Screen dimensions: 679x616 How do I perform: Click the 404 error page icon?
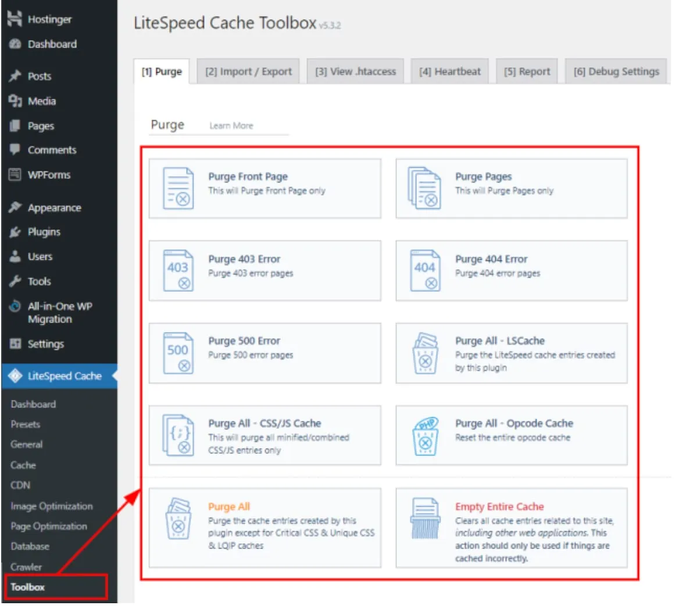pos(425,271)
